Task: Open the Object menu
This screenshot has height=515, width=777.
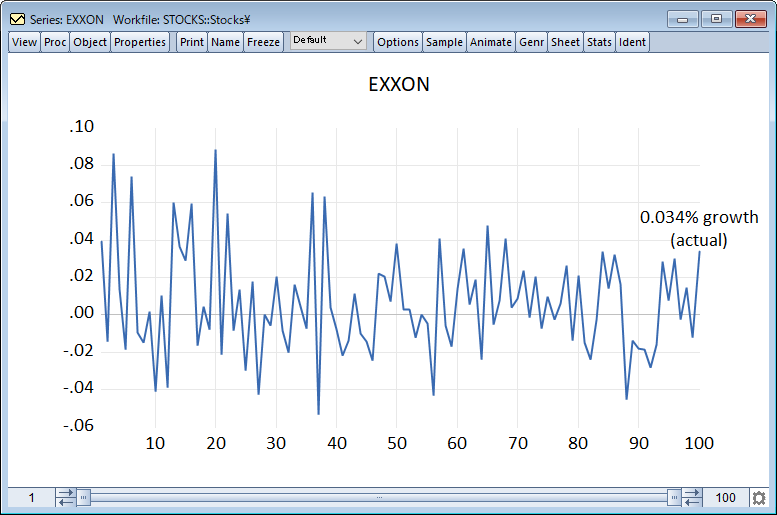Action: point(90,42)
